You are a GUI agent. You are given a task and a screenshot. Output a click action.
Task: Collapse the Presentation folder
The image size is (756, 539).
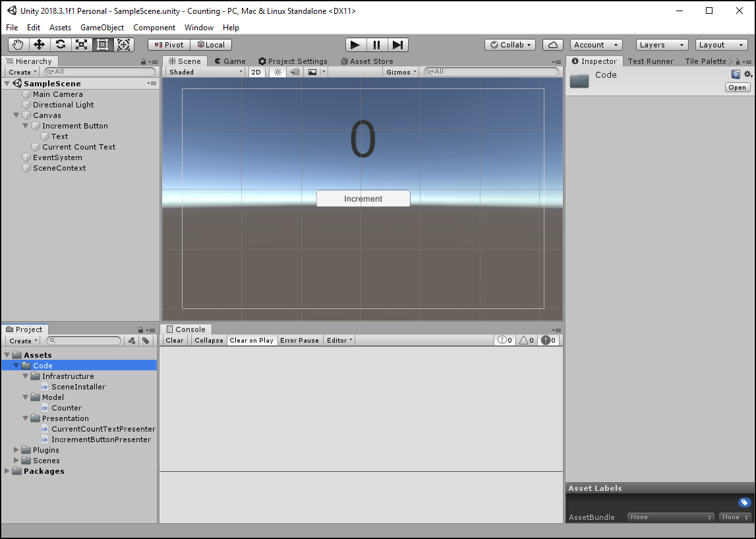25,418
